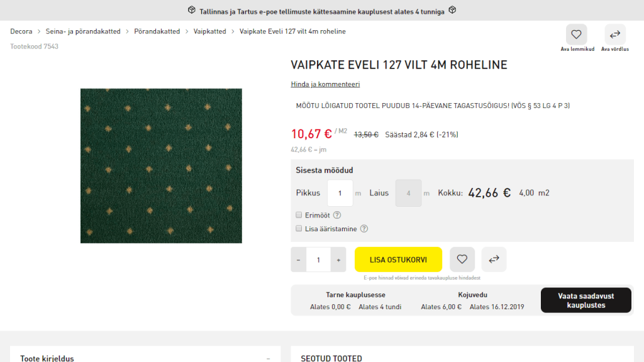This screenshot has height=362, width=644.
Task: Open Vaata saadavust kauplustes
Action: (x=586, y=300)
